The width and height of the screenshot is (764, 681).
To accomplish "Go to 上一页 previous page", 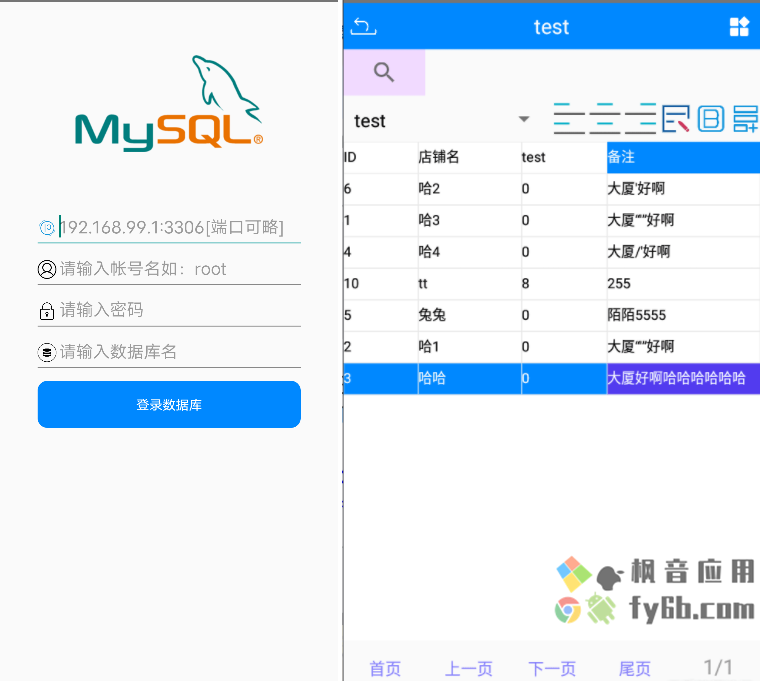I will 469,668.
